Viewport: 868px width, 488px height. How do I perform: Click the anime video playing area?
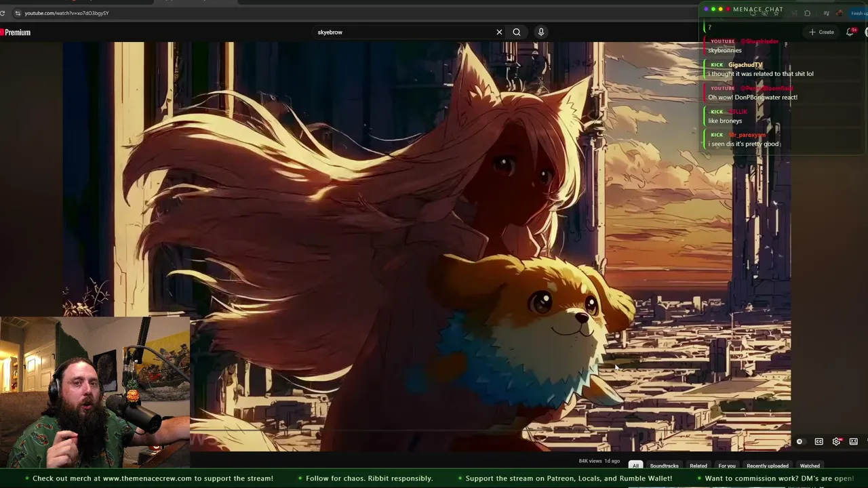427,246
